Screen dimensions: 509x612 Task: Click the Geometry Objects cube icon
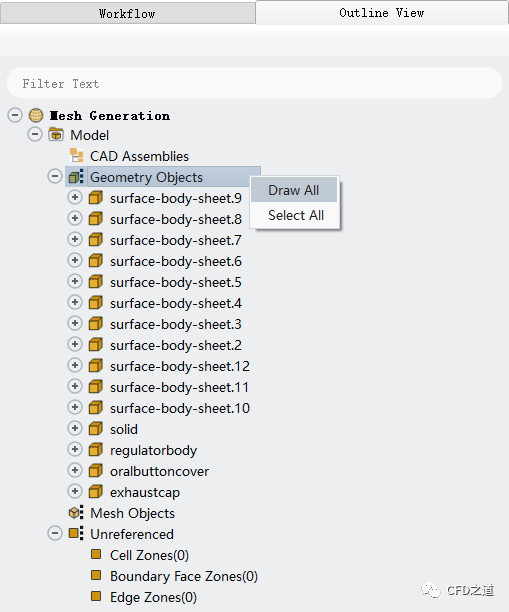click(76, 177)
